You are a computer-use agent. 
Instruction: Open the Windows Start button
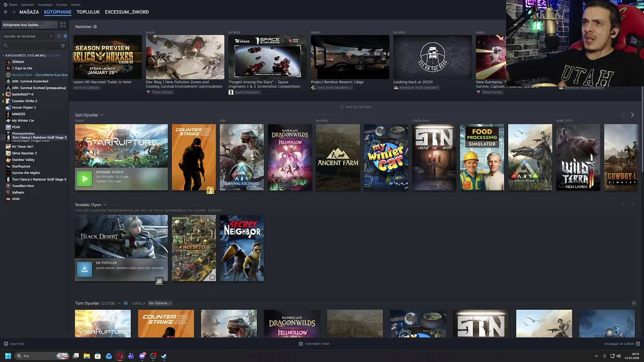[8, 356]
